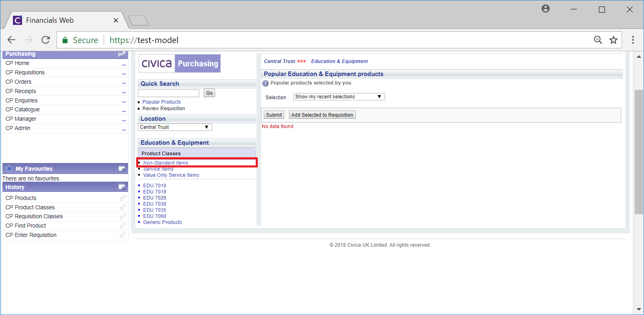Open the Generic Products link
The image size is (644, 315).
(162, 222)
